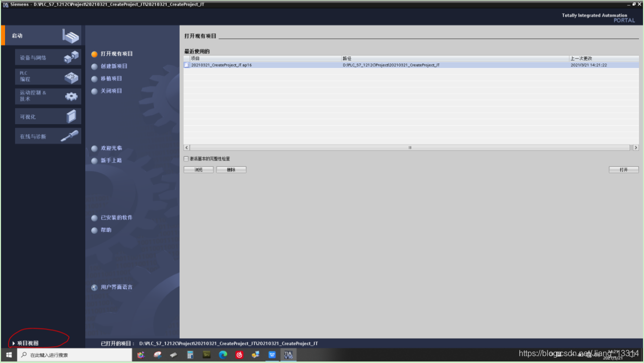Open the first colorful taskbar app icon

tap(141, 355)
